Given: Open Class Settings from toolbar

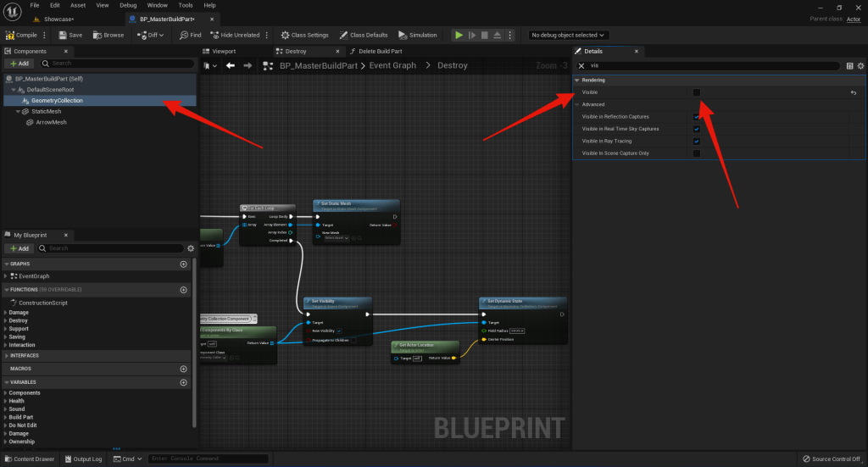Looking at the screenshot, I should pos(304,35).
